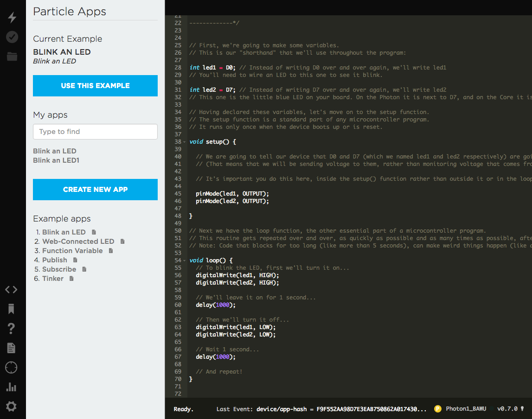Collapse the void loop() fold arrow
The width and height of the screenshot is (532, 419).
pos(185,260)
